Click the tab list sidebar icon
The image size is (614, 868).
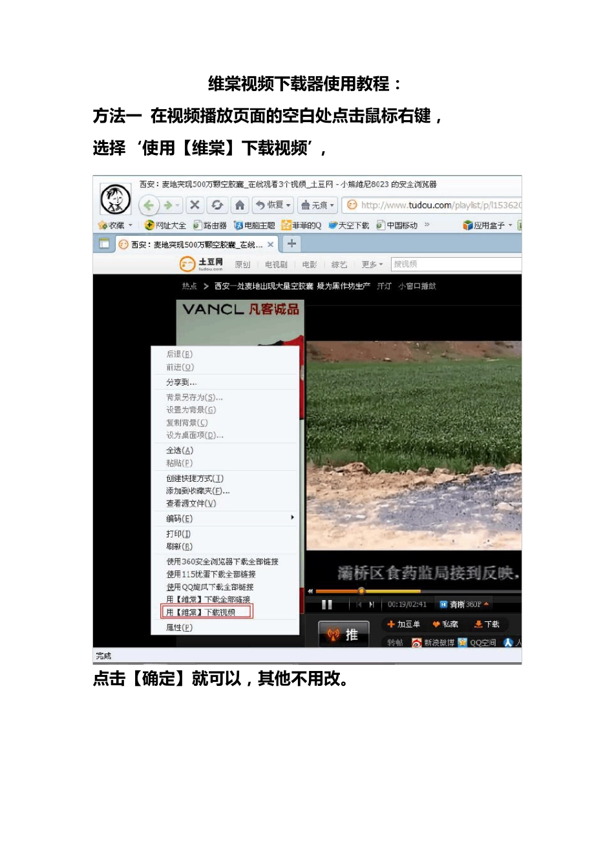pos(104,243)
